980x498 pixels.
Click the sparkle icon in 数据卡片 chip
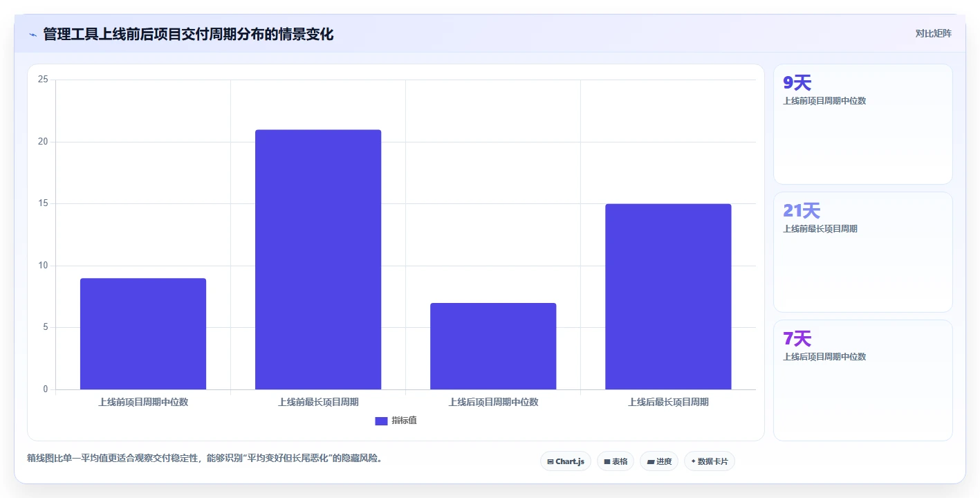pyautogui.click(x=693, y=461)
